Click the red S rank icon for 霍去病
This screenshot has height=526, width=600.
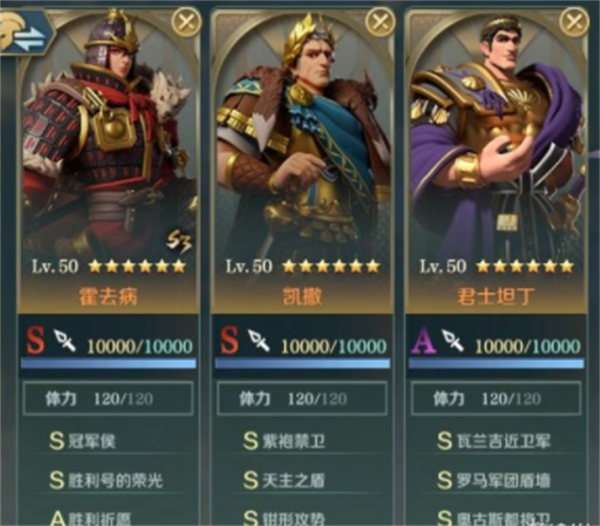click(x=35, y=340)
